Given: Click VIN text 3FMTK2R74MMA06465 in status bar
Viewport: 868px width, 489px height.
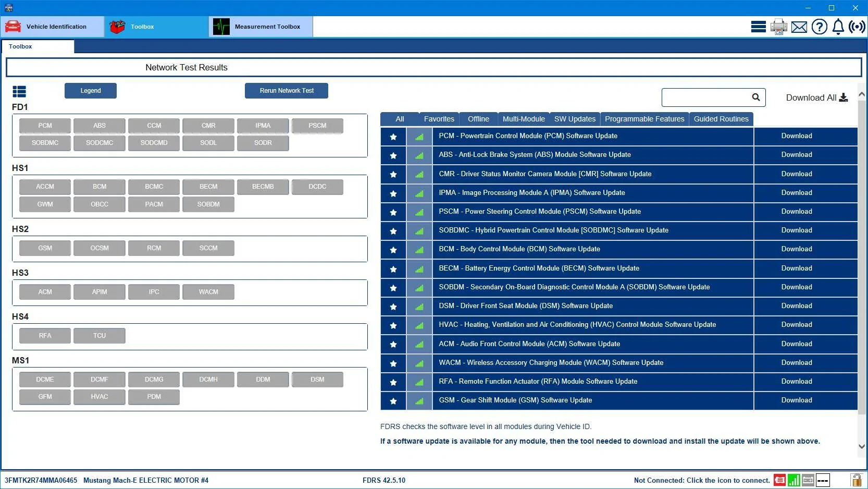Looking at the screenshot, I should pos(41,480).
